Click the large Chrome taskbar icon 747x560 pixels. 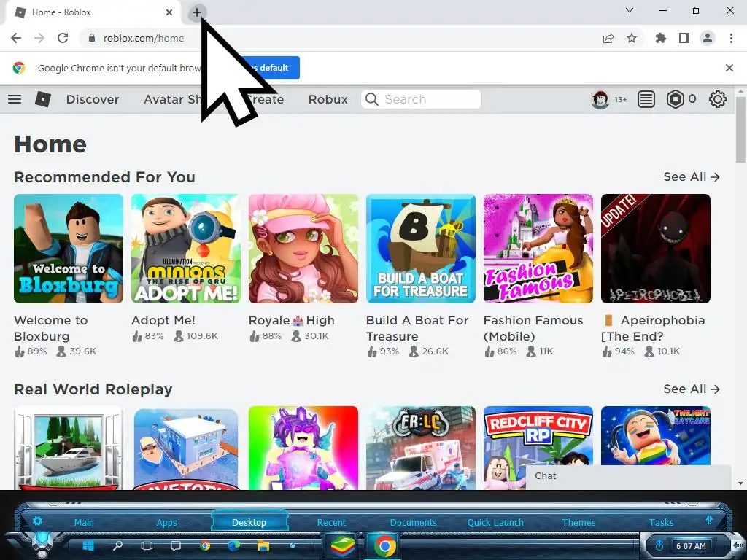[x=384, y=546]
